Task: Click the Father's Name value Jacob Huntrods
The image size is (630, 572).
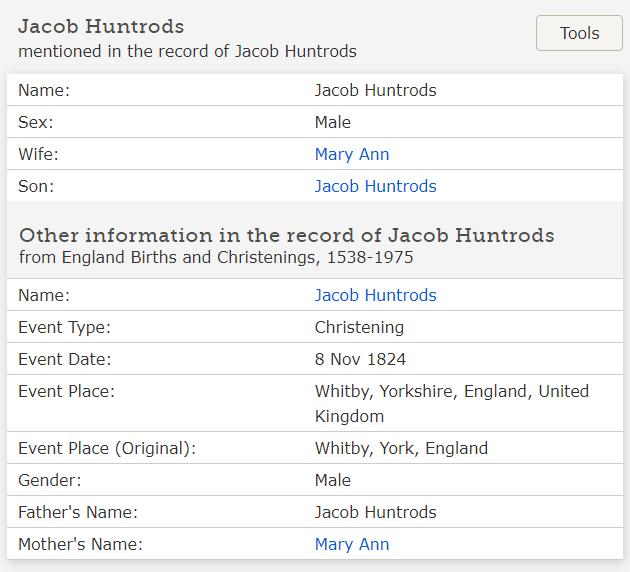Action: click(x=375, y=512)
